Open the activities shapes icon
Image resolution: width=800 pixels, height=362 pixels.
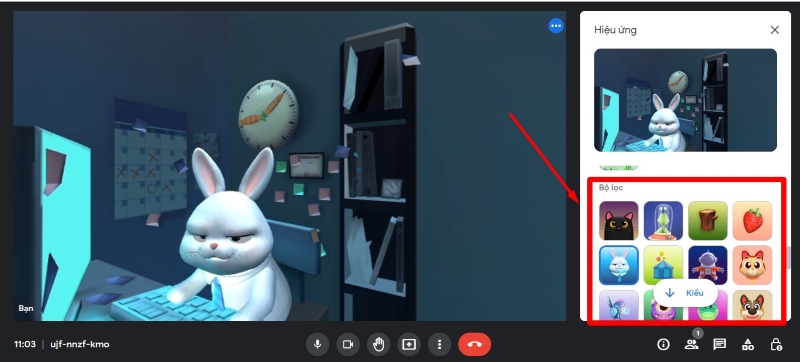747,345
